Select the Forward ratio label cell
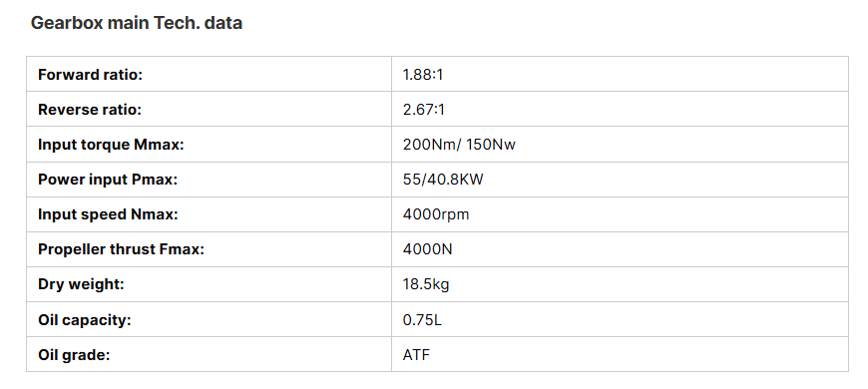 point(209,74)
